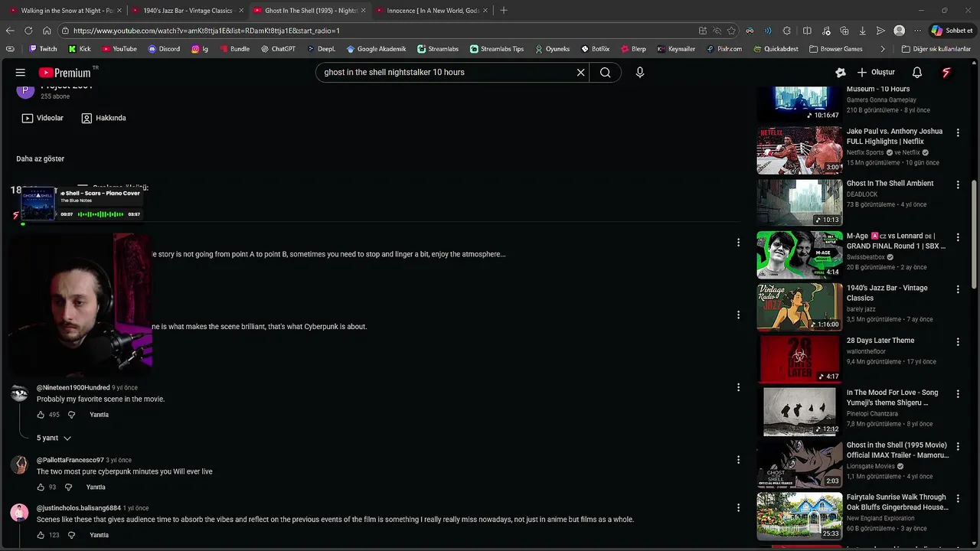Seek within the green audio waveform bar
Image resolution: width=980 pixels, height=551 pixels.
pyautogui.click(x=100, y=214)
